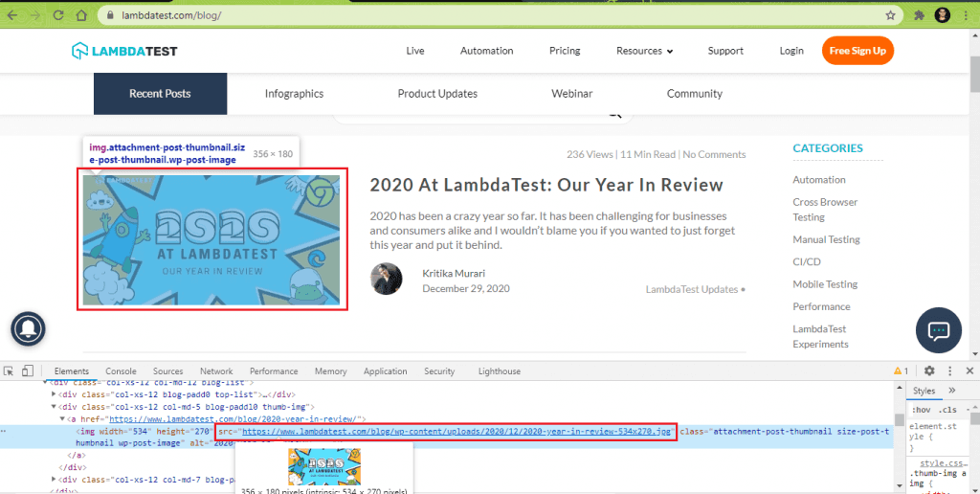This screenshot has width=980, height=494.
Task: Switch to the Elements DevTools tab
Action: [x=71, y=371]
